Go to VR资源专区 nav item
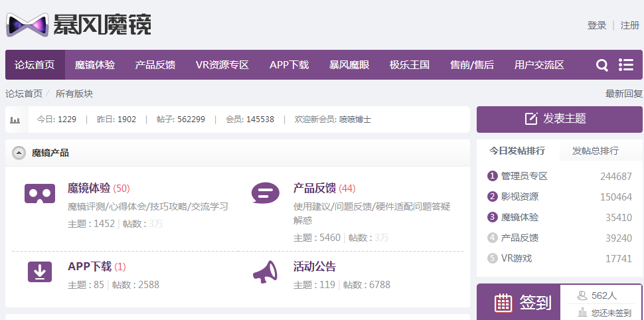This screenshot has width=644, height=320. 222,65
